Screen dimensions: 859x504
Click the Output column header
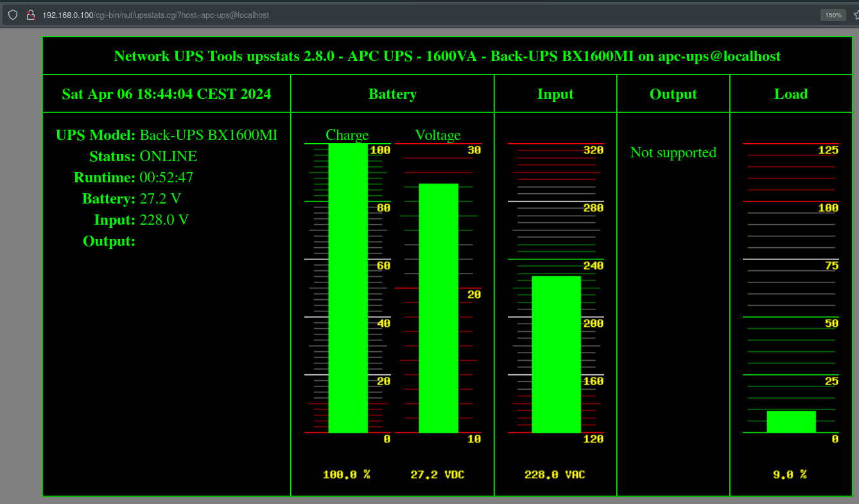click(x=673, y=94)
